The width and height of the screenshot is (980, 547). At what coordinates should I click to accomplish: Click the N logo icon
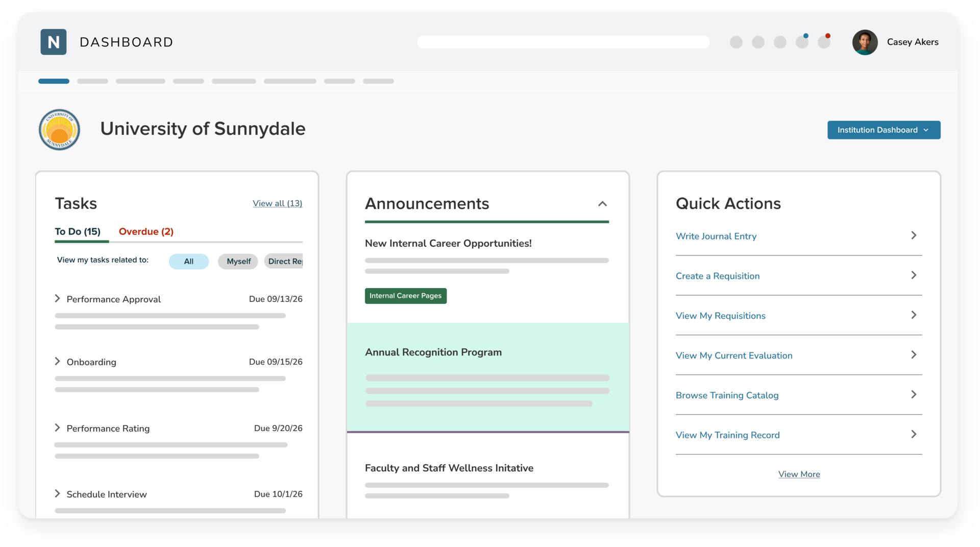click(x=54, y=42)
